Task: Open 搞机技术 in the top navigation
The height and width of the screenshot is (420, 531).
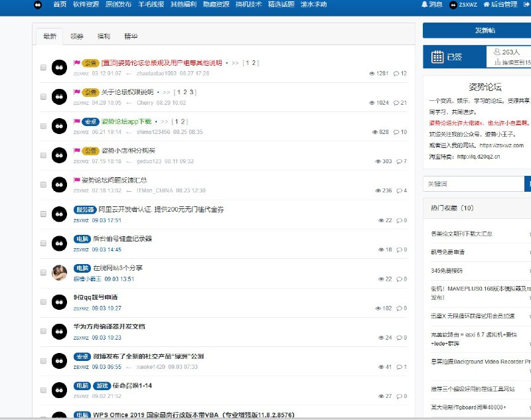Action: tap(248, 5)
